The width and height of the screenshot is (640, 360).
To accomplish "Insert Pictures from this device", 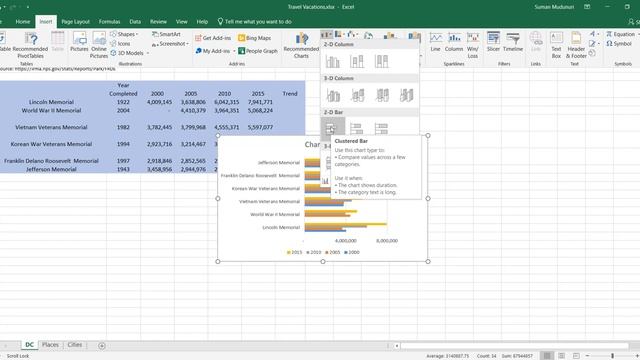I will [x=79, y=42].
